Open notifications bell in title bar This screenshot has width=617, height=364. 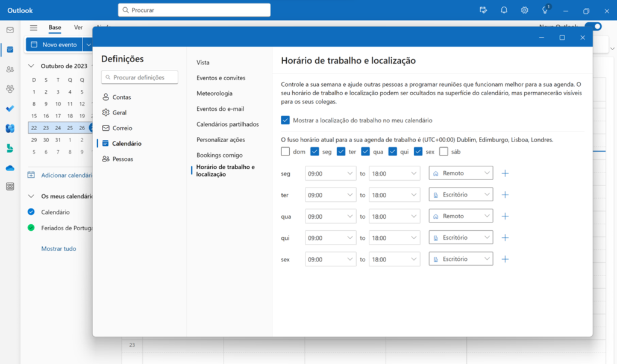pyautogui.click(x=504, y=10)
